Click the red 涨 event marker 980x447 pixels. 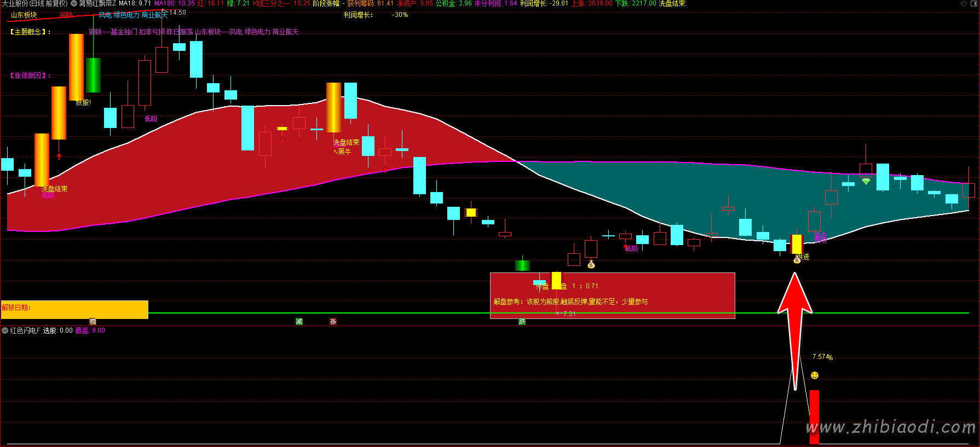[x=333, y=322]
